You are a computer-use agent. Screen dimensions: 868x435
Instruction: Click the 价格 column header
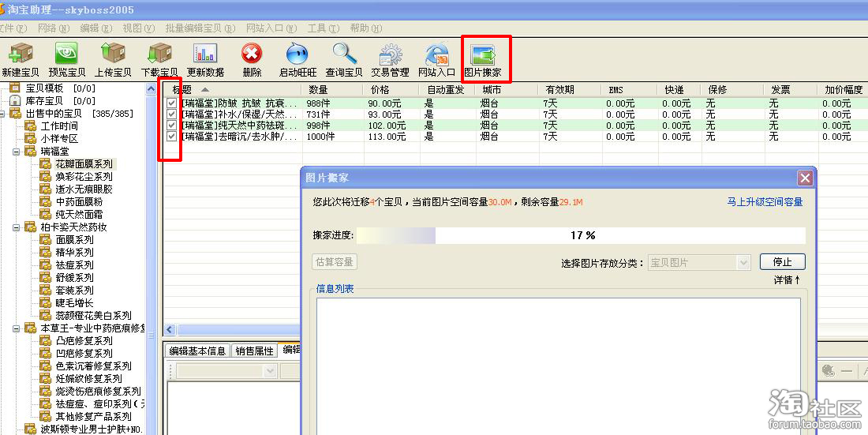pyautogui.click(x=392, y=89)
